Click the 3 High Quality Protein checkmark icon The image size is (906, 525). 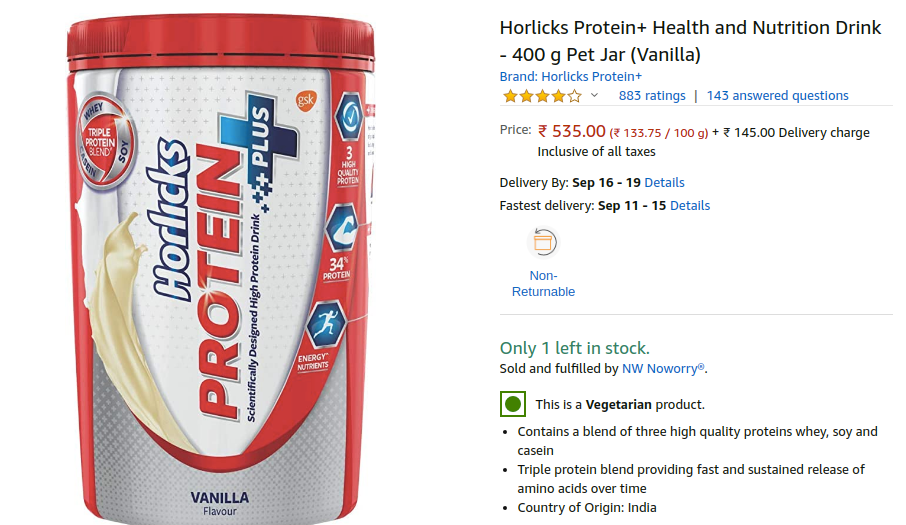pyautogui.click(x=350, y=116)
